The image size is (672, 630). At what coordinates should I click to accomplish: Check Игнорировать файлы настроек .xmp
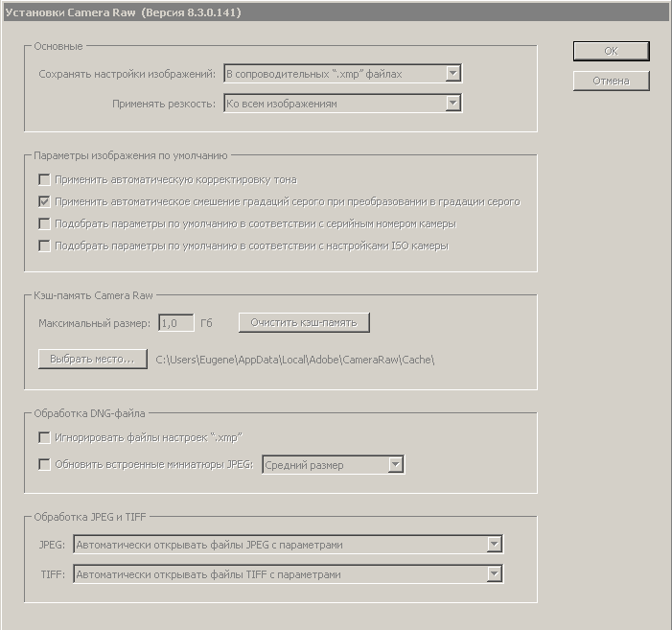pos(44,437)
